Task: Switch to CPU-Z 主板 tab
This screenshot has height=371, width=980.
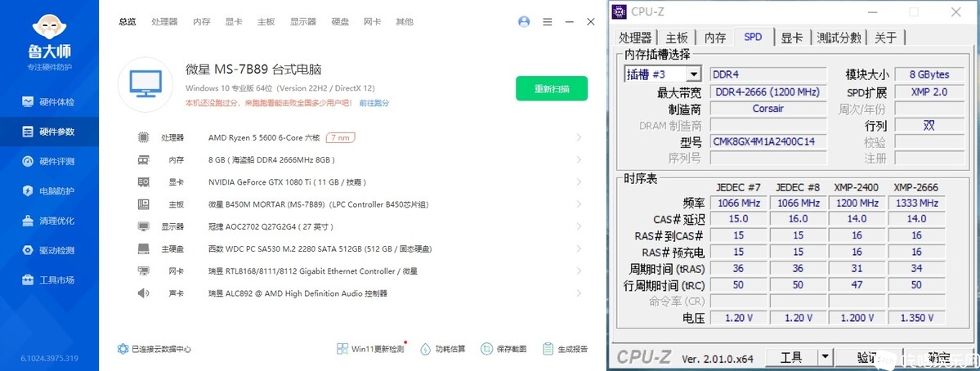Action: pos(677,38)
